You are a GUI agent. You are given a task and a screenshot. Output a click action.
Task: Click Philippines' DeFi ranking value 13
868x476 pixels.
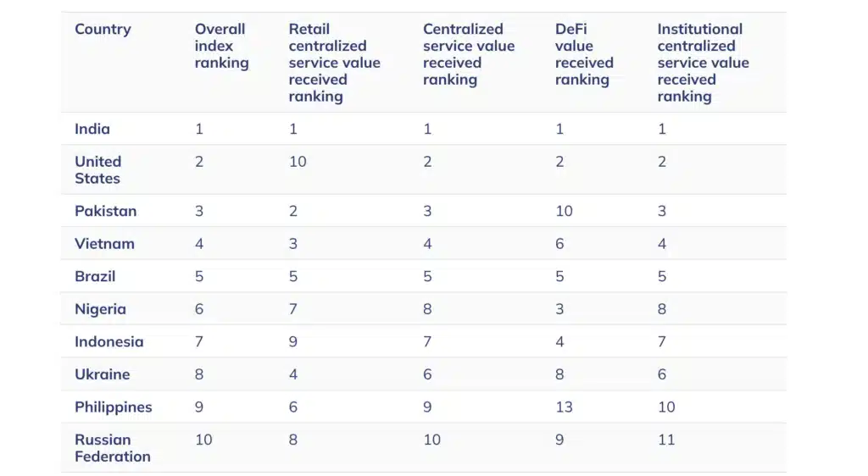pyautogui.click(x=564, y=407)
